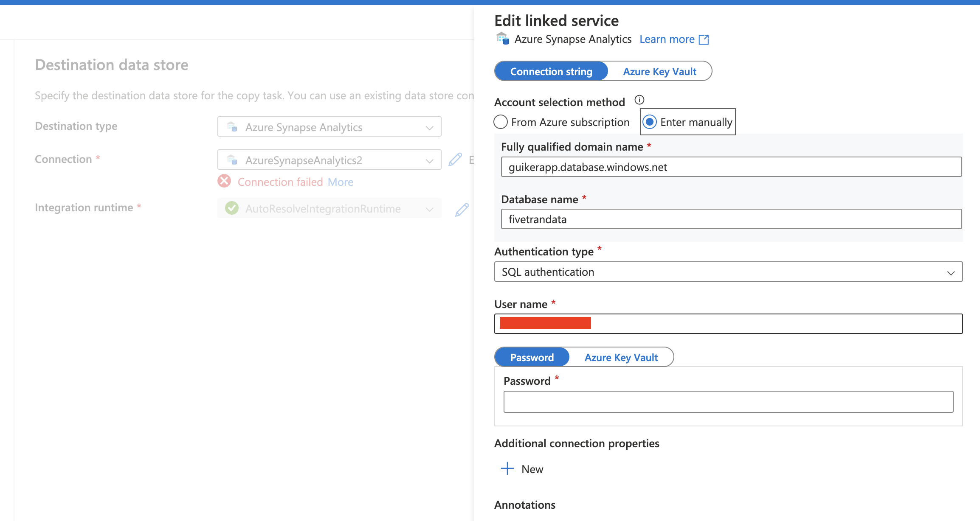Switch to the Connection string tab
The width and height of the screenshot is (980, 521).
(x=551, y=71)
